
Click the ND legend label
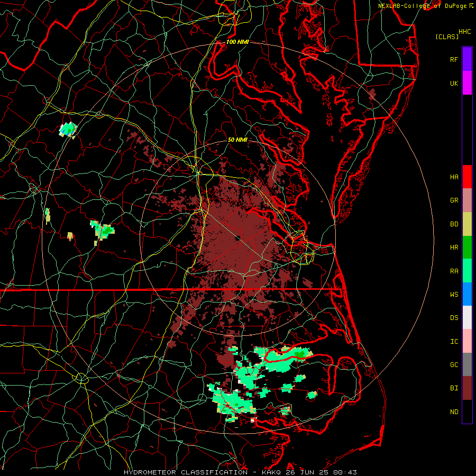coord(454,412)
